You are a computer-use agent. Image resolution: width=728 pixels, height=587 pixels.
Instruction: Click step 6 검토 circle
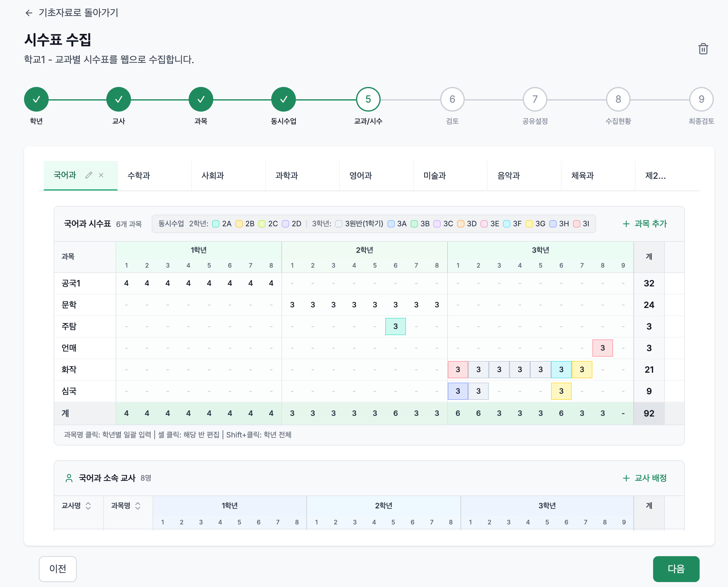click(452, 99)
